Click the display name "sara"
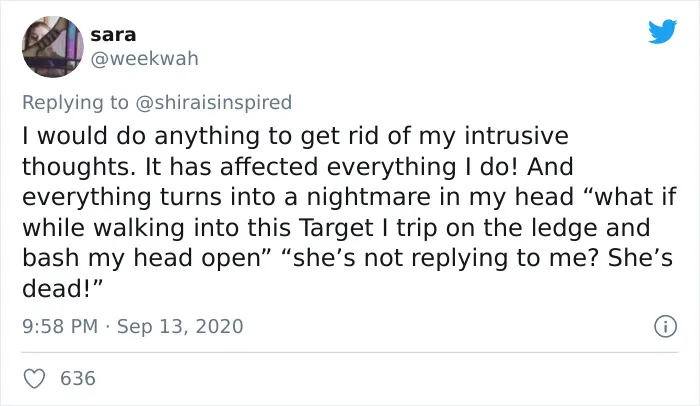 (113, 34)
